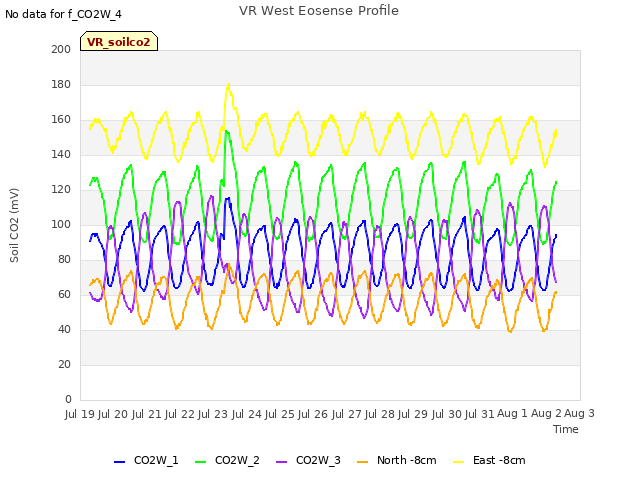Click the Aug 3 x-axis date label
Image resolution: width=640 pixels, height=480 pixels.
pyautogui.click(x=579, y=414)
